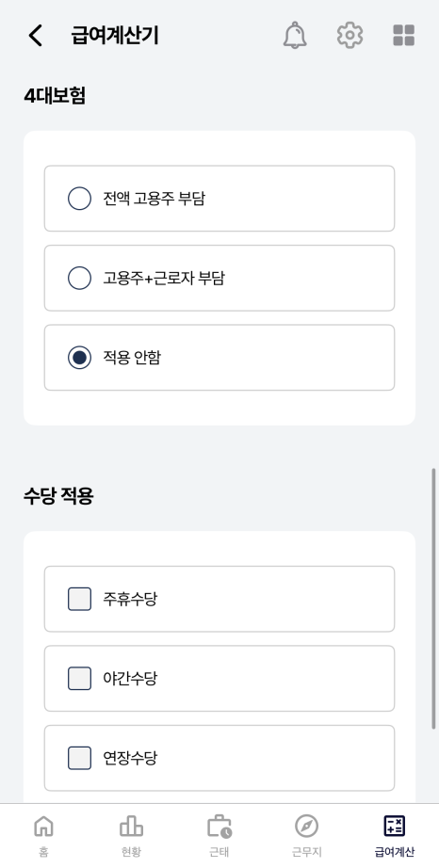Open the grid menu icon
This screenshot has height=868, width=439.
pos(403,36)
